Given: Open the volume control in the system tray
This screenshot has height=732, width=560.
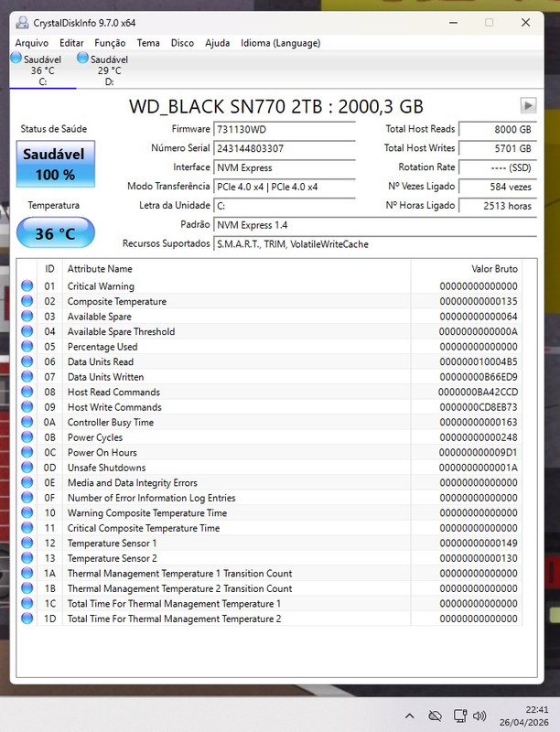Looking at the screenshot, I should [x=479, y=716].
